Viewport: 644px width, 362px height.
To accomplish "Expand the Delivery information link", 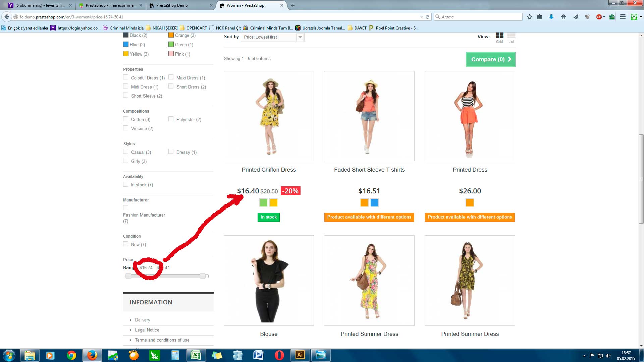I will click(x=143, y=320).
